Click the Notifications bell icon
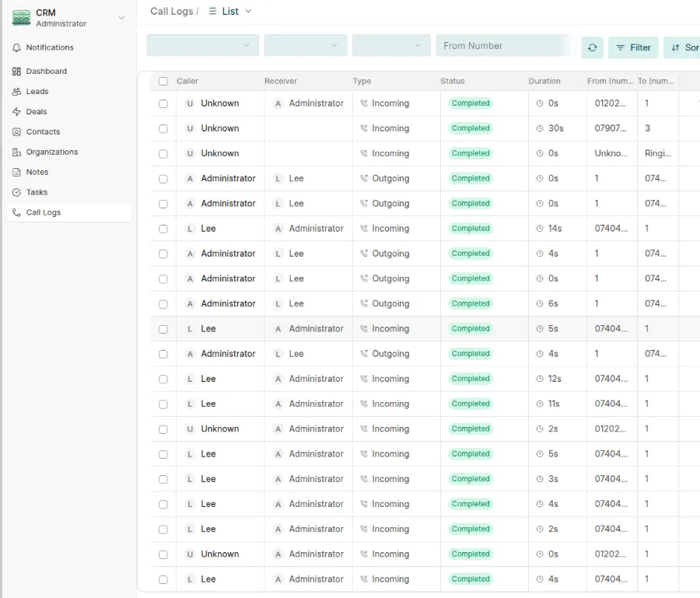700x598 pixels. (x=16, y=47)
